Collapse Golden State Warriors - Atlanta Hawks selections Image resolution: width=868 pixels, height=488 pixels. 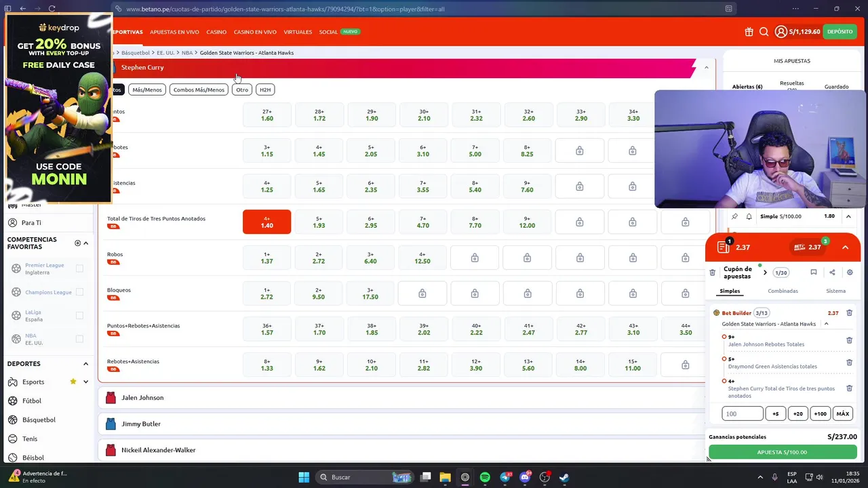coord(826,324)
